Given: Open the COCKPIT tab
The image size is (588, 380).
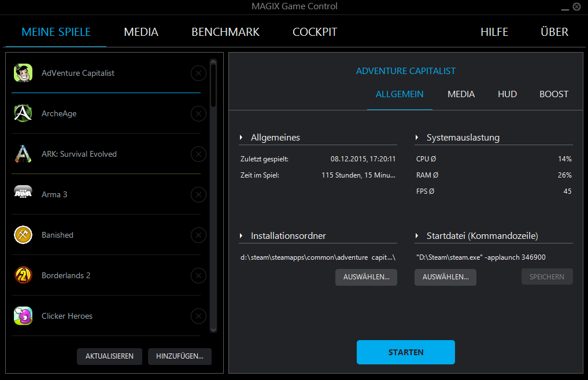Looking at the screenshot, I should click(315, 32).
